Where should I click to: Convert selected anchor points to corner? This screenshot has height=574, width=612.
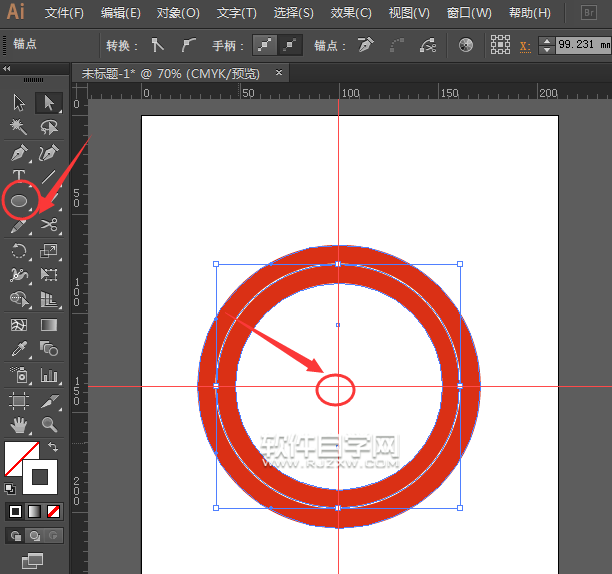coord(157,46)
